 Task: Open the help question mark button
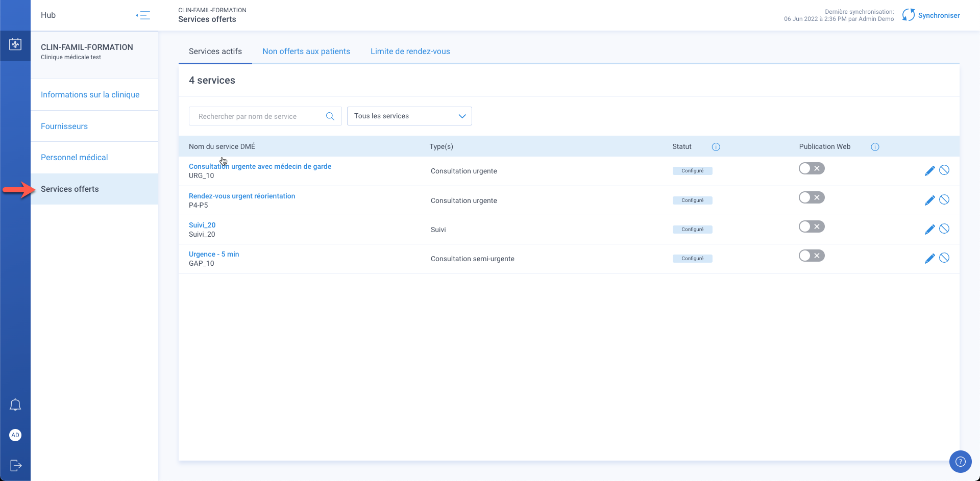[960, 462]
